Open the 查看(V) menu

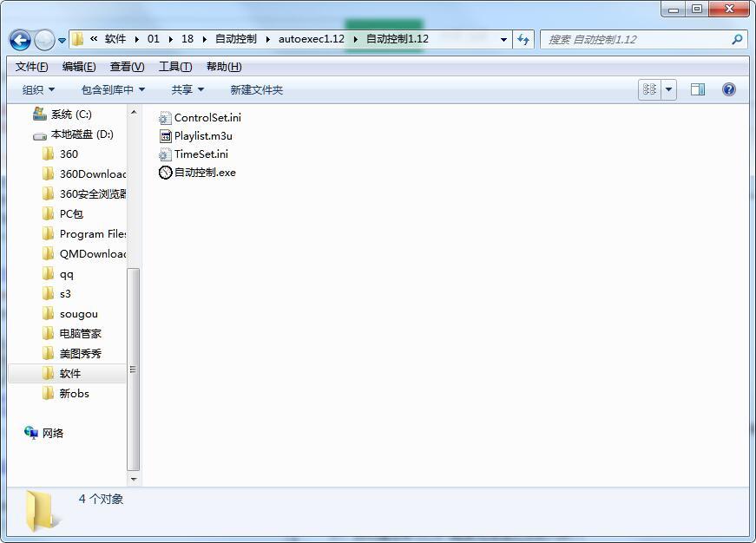(127, 67)
